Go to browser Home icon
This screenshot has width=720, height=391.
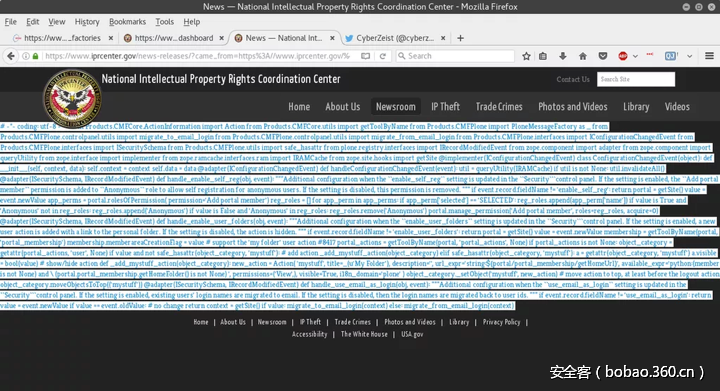(x=583, y=56)
